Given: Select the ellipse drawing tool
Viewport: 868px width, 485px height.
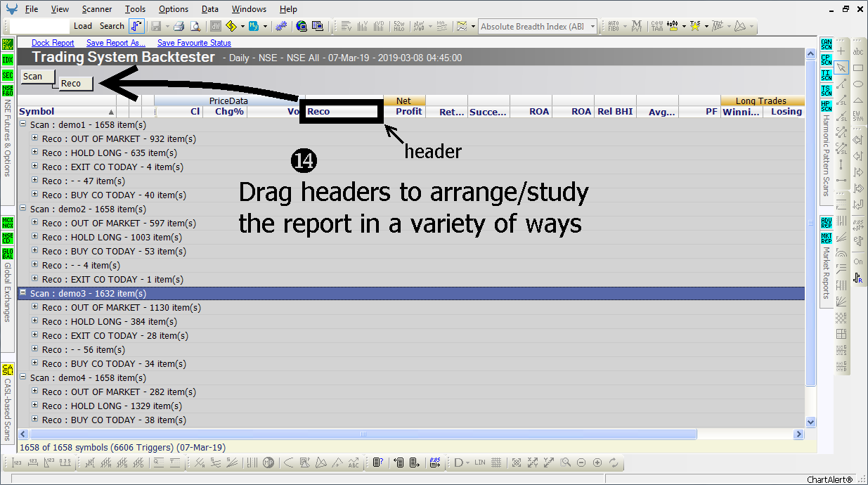Looking at the screenshot, I should point(858,84).
